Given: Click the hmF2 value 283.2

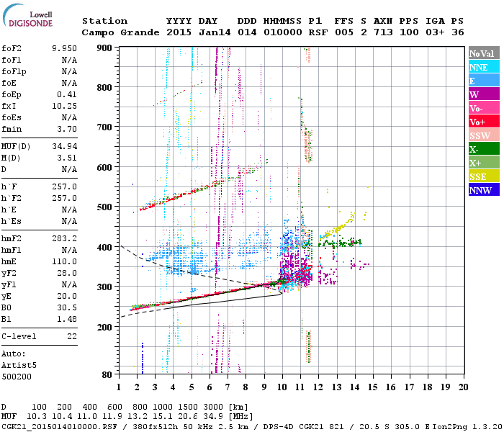Looking at the screenshot, I should (64, 238).
